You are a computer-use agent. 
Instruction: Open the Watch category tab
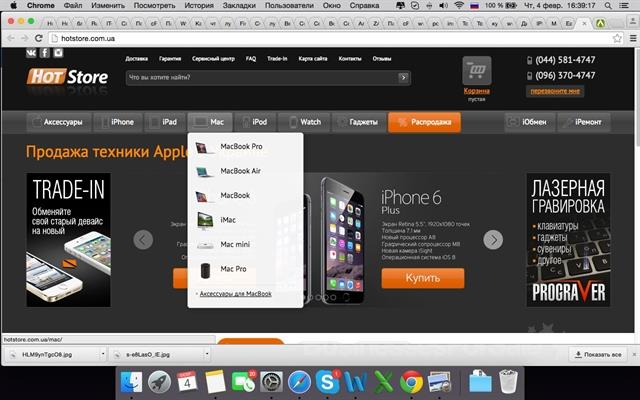point(304,122)
